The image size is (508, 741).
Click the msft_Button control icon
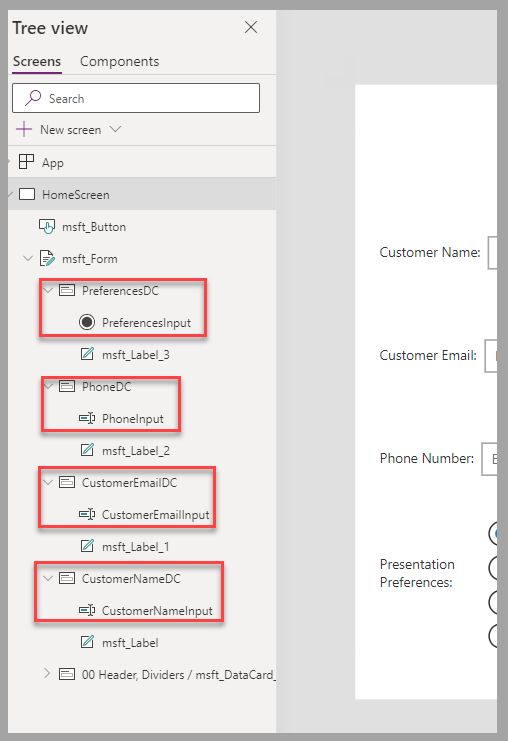pos(47,226)
